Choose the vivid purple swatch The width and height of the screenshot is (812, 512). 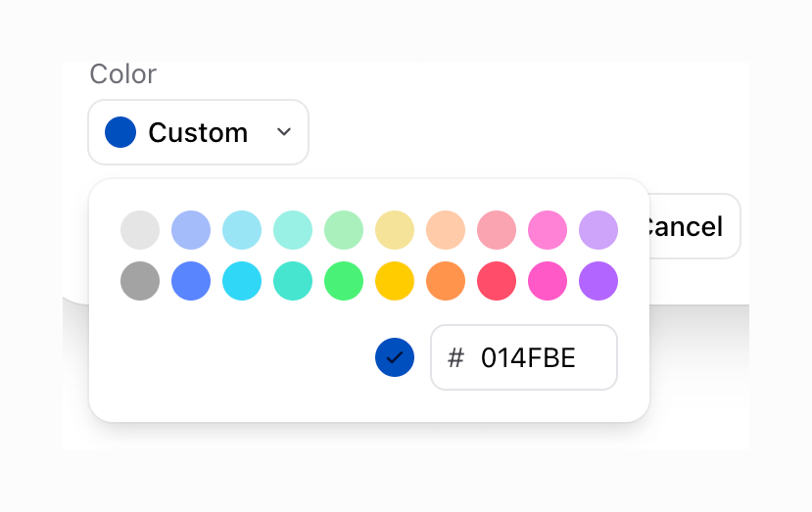598,281
